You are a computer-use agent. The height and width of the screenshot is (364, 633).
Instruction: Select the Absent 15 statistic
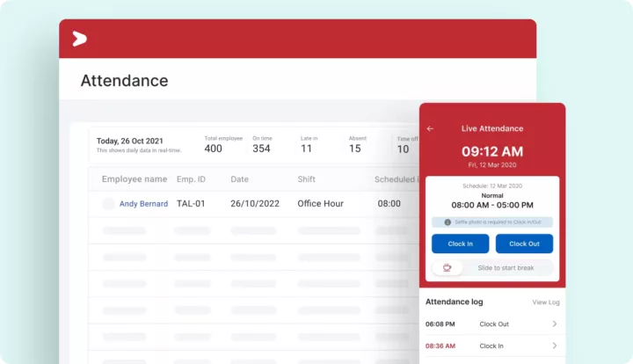pyautogui.click(x=356, y=144)
